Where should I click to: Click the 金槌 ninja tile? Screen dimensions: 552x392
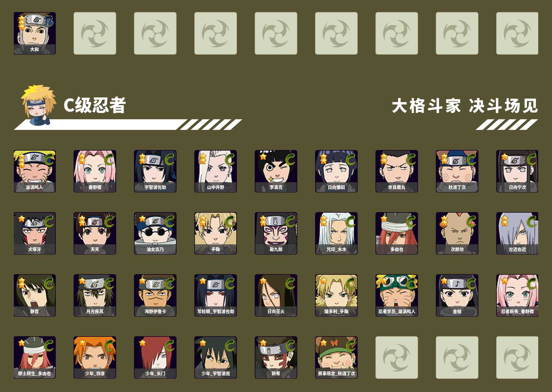click(x=457, y=295)
